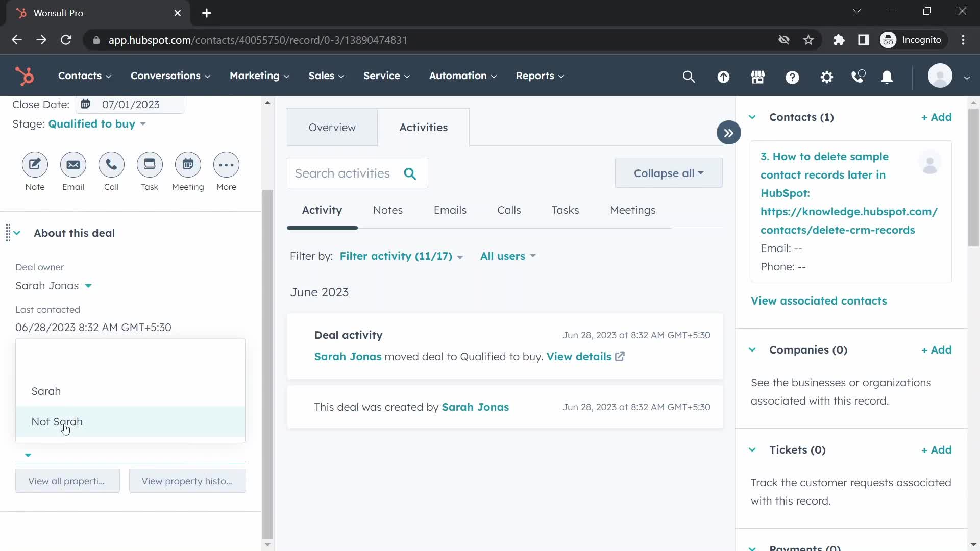The height and width of the screenshot is (551, 980).
Task: Collapse the Companies (0) section
Action: pos(752,350)
